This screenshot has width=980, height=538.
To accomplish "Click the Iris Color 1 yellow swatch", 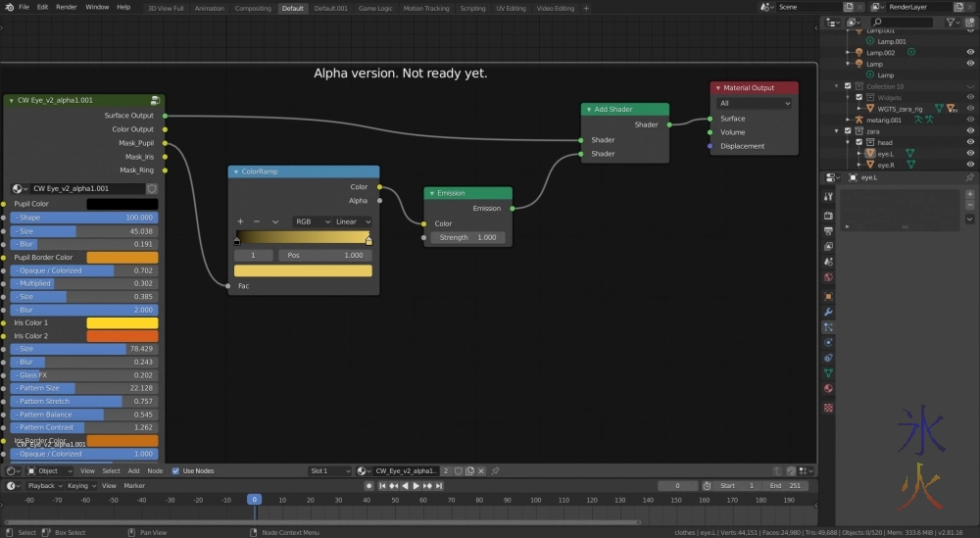I will [122, 322].
